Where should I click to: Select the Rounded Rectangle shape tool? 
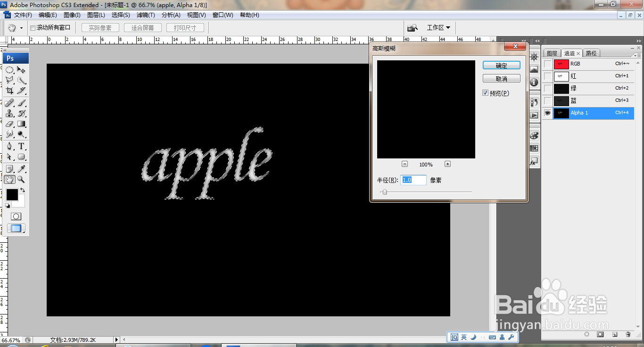(x=21, y=157)
